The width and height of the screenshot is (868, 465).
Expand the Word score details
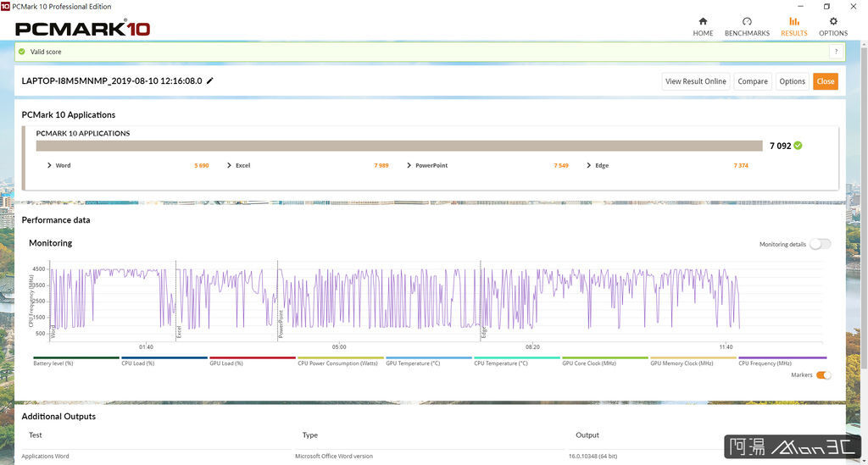[x=49, y=165]
